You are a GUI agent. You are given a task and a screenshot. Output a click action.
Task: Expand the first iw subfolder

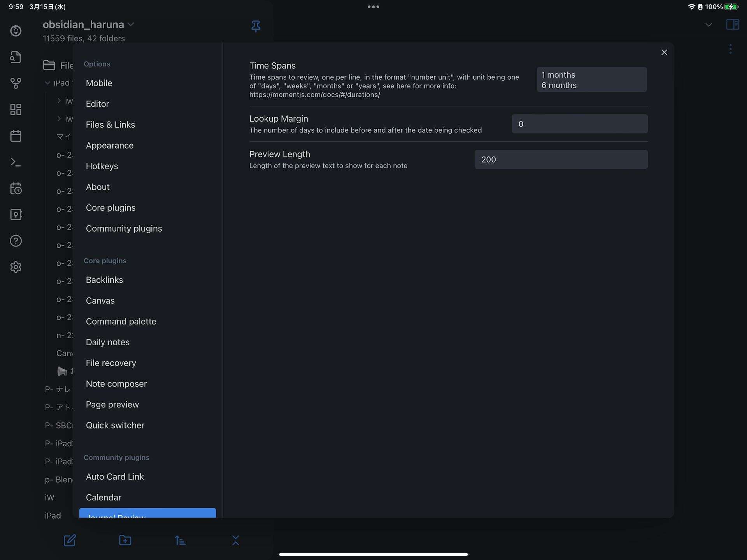[59, 101]
